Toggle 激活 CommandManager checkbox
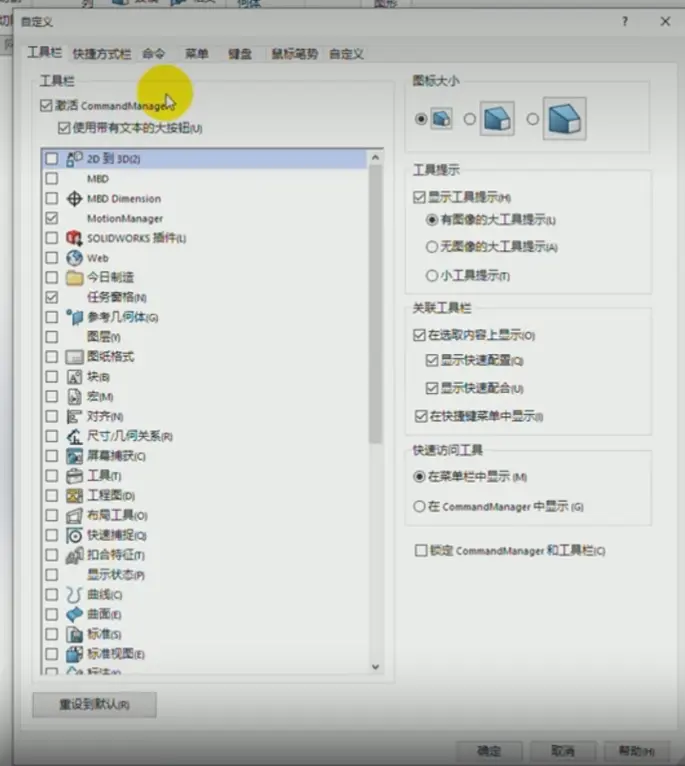This screenshot has height=766, width=685. coord(46,106)
